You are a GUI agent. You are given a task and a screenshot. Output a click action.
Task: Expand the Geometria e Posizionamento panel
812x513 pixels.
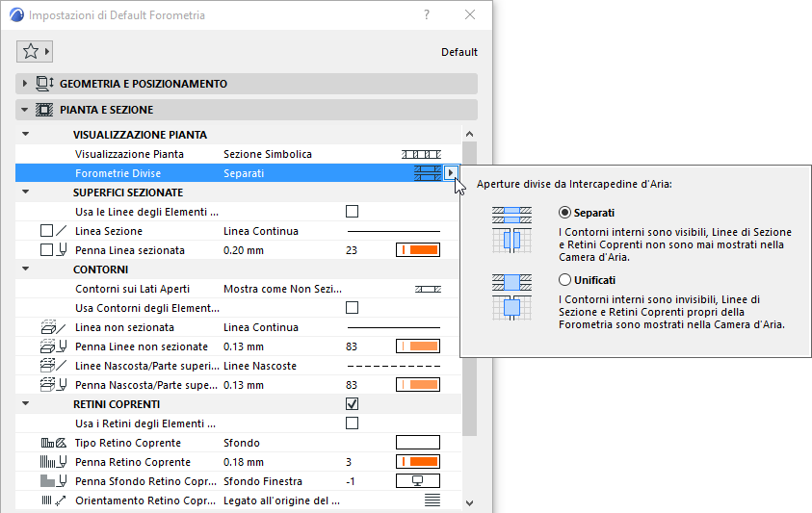pos(24,84)
